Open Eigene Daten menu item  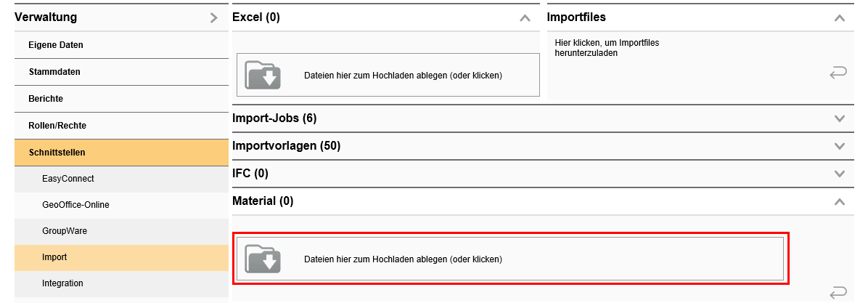click(56, 45)
